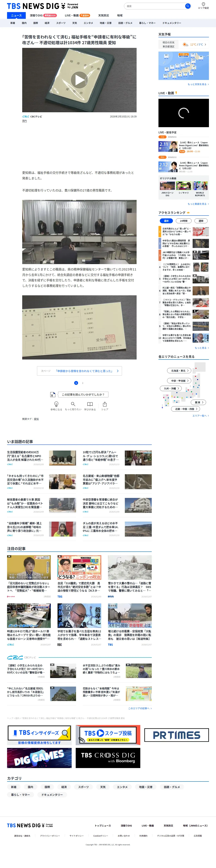Select the 最新 ranking filter

click(166, 221)
